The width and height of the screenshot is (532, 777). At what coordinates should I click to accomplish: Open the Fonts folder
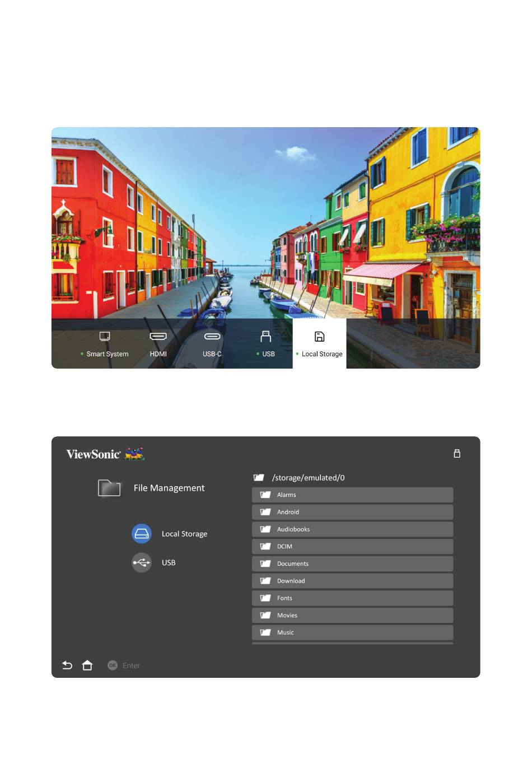352,598
